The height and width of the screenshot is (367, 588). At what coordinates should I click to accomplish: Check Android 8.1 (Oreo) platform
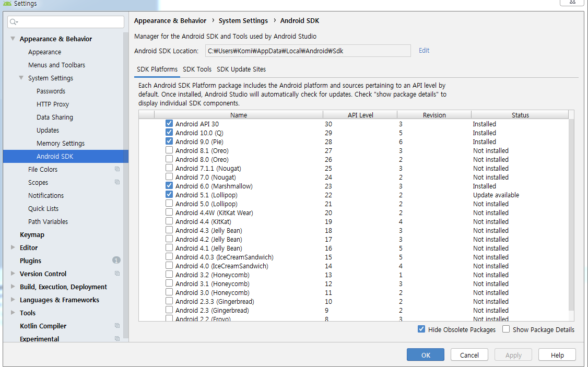tap(169, 150)
